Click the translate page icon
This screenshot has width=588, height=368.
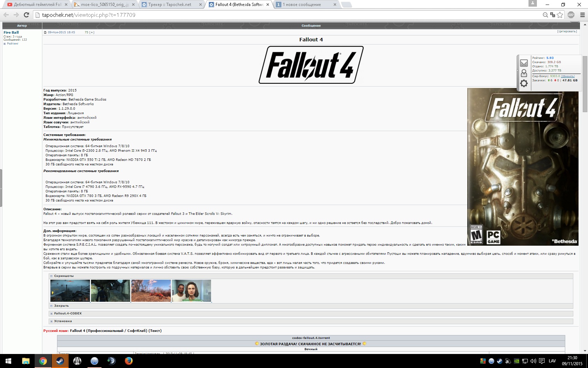553,15
